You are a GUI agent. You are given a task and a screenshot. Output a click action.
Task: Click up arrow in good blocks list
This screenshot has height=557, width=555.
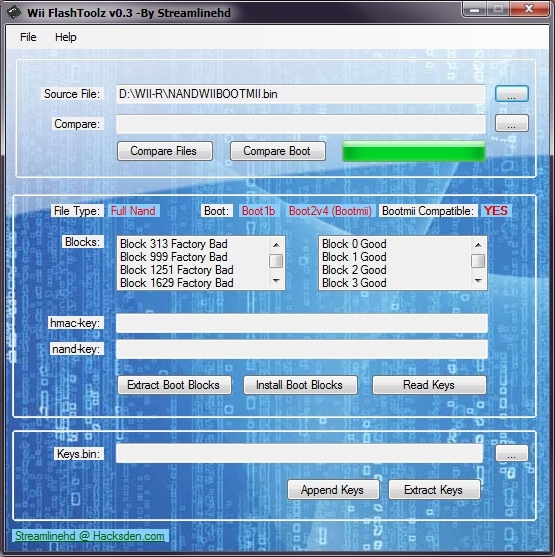pos(478,245)
